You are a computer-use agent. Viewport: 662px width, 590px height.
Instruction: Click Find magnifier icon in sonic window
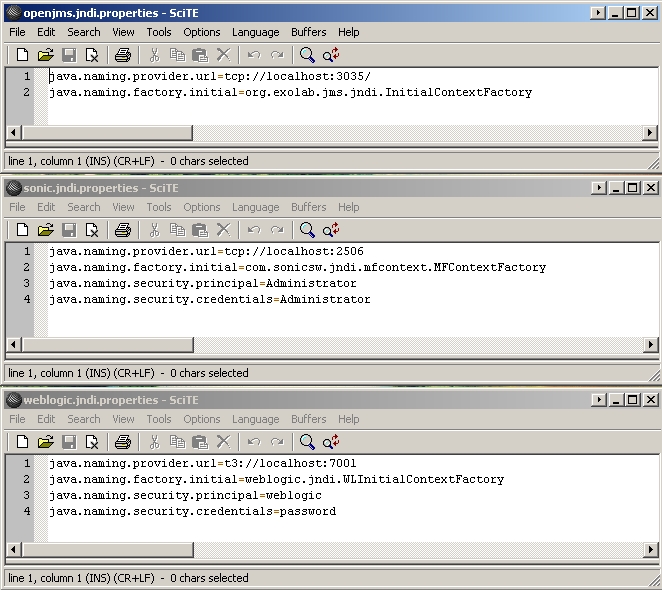(307, 230)
